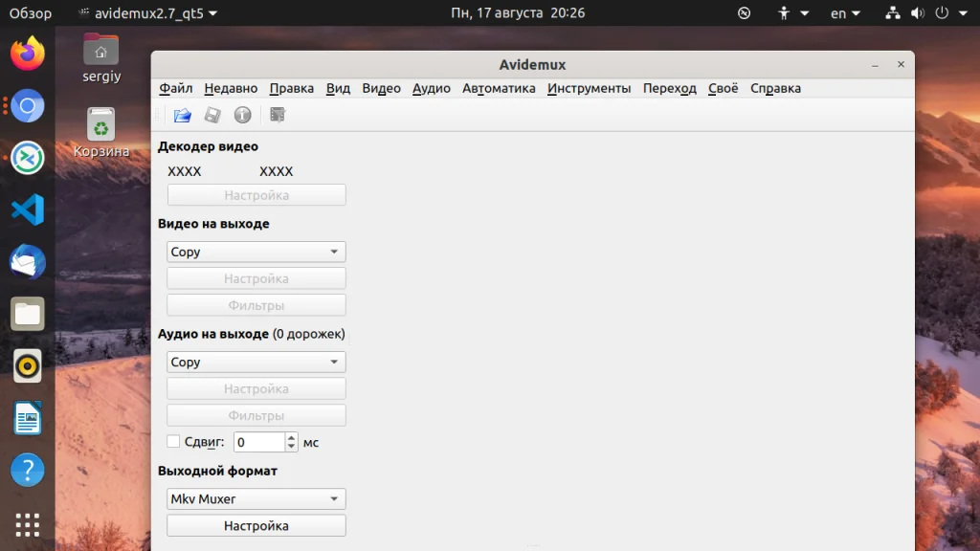
Task: Open Visual Studio Code from the dock
Action: 28,209
